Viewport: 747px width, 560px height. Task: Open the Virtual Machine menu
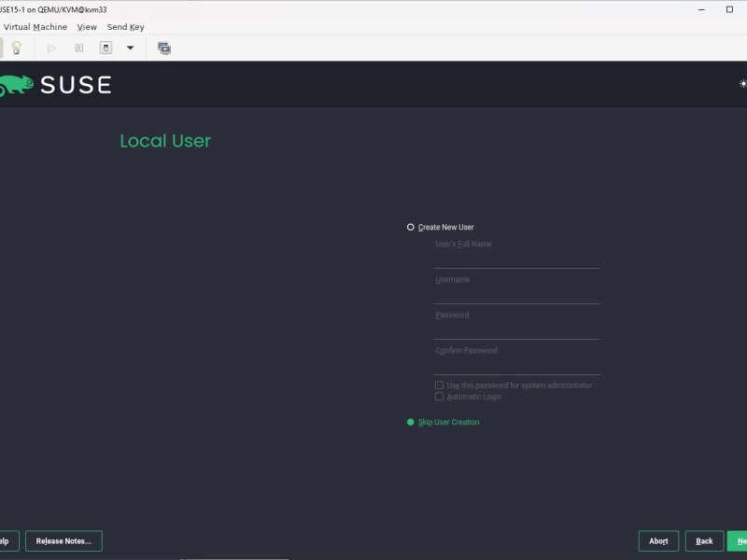point(35,27)
